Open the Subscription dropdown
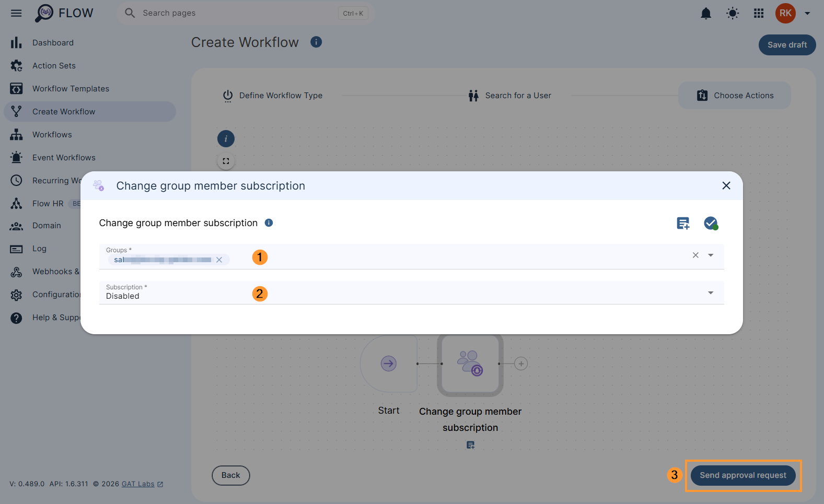 point(412,293)
